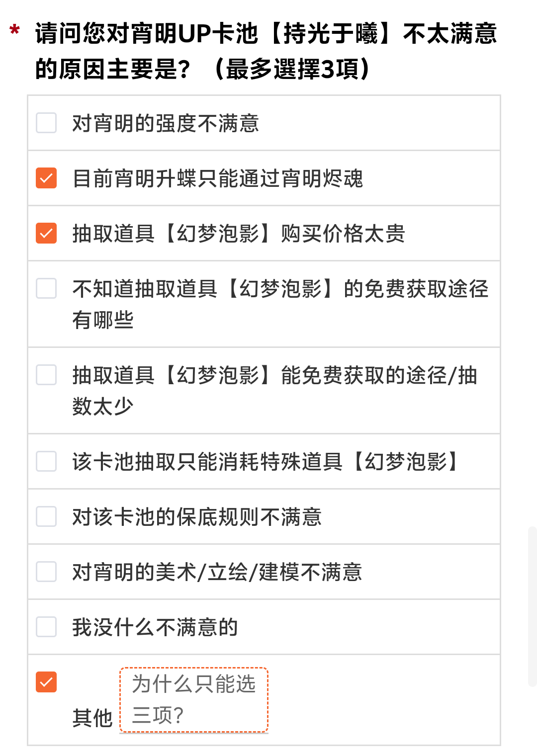Viewport: 537px width, 756px height.
Task: Click the red required asterisk before the question
Action: pos(15,31)
